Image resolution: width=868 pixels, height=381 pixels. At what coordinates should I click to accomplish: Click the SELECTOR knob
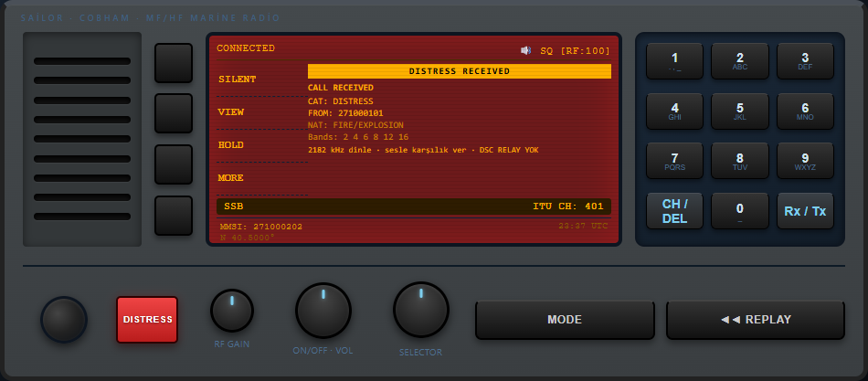[x=420, y=310]
